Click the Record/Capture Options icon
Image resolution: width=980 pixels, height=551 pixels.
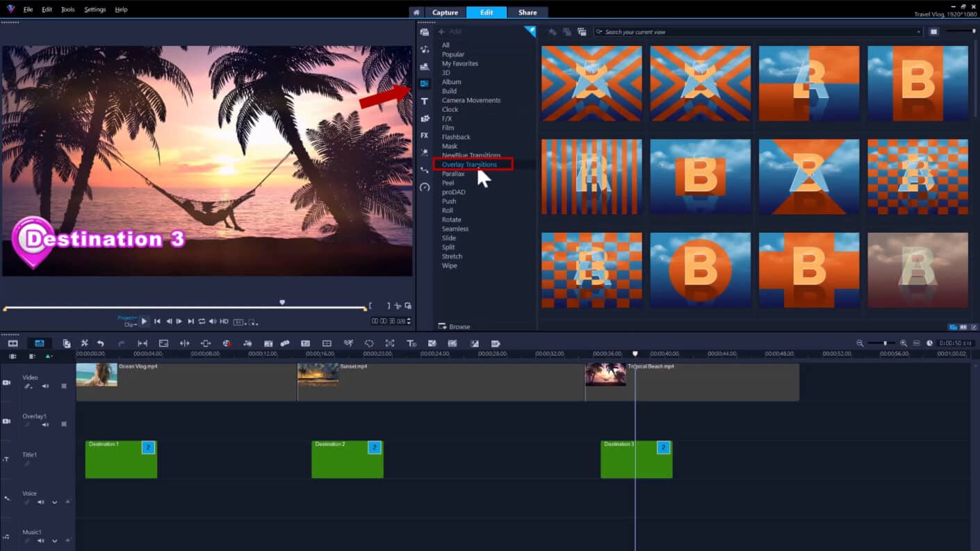click(226, 343)
